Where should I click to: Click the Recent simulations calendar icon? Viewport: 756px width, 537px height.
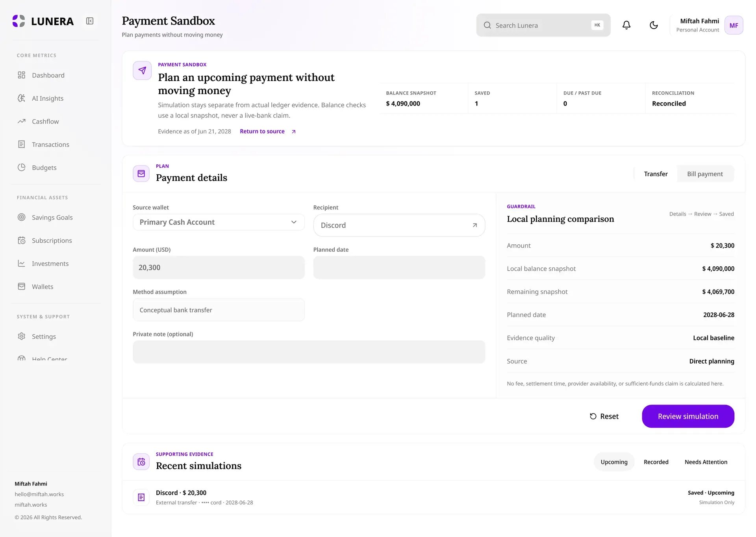point(141,462)
